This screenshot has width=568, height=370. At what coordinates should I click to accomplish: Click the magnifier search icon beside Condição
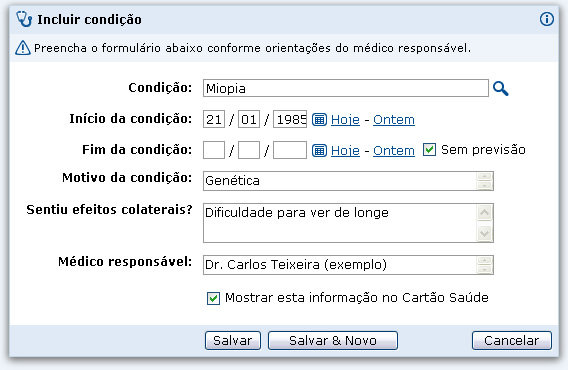point(501,88)
